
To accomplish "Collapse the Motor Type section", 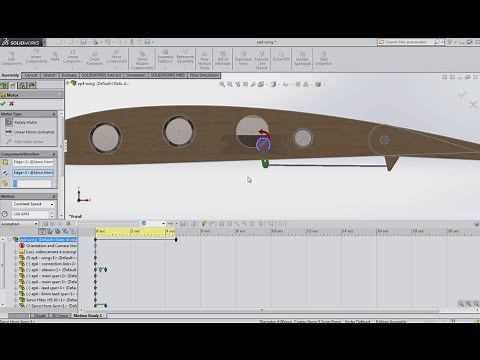I will pos(54,114).
